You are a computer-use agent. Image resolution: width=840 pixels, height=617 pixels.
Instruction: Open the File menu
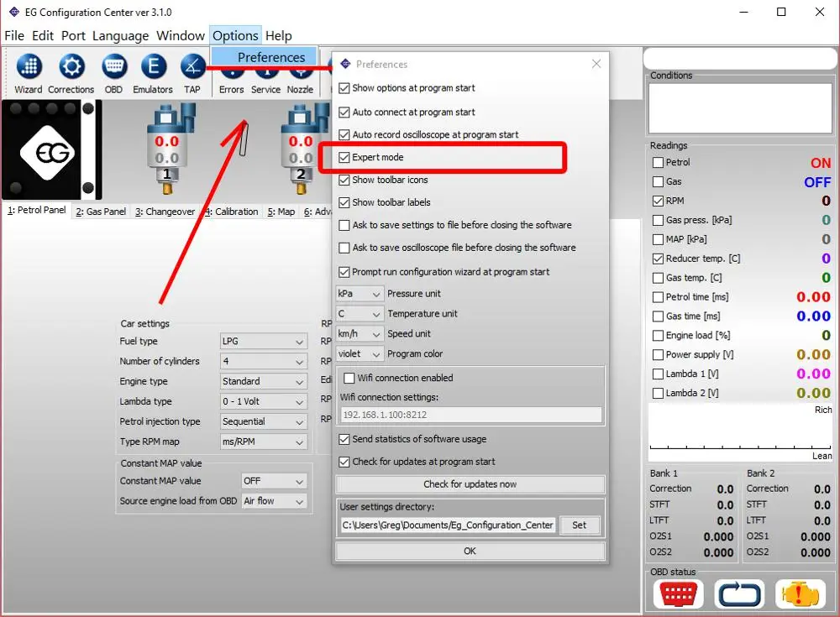coord(14,36)
